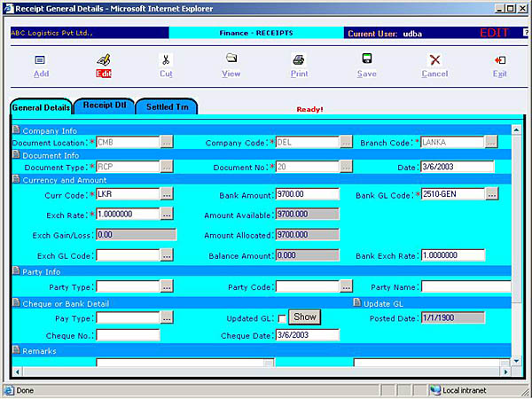
Task: Click the Date input field
Action: pos(458,167)
